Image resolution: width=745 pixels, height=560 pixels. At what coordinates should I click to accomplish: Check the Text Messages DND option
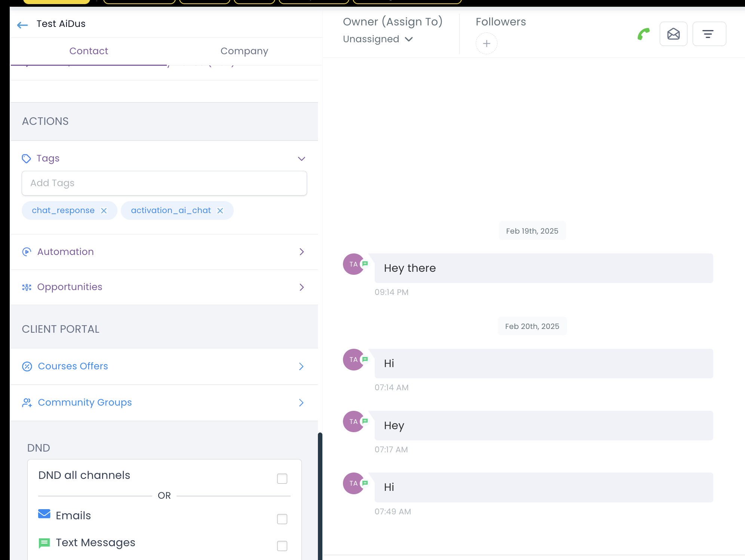tap(282, 546)
